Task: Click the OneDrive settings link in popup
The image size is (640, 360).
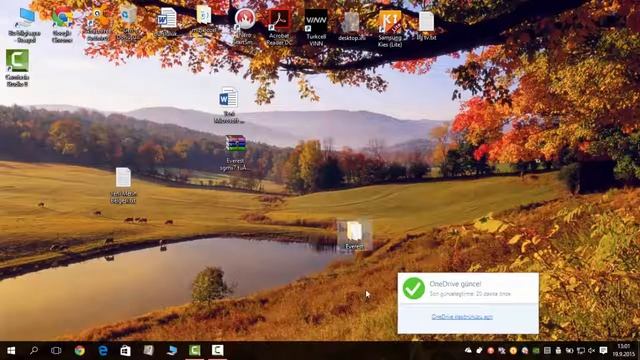Action: click(x=462, y=317)
